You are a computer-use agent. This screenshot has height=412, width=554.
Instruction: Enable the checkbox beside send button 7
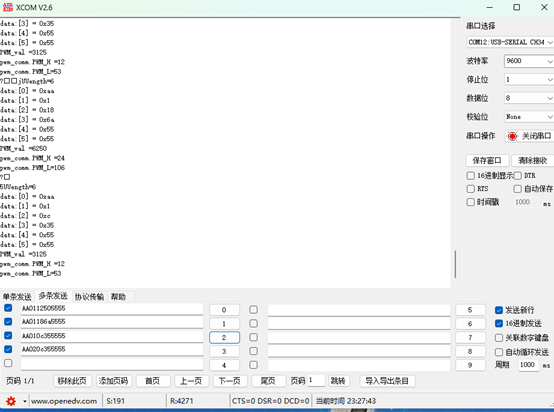click(x=253, y=337)
